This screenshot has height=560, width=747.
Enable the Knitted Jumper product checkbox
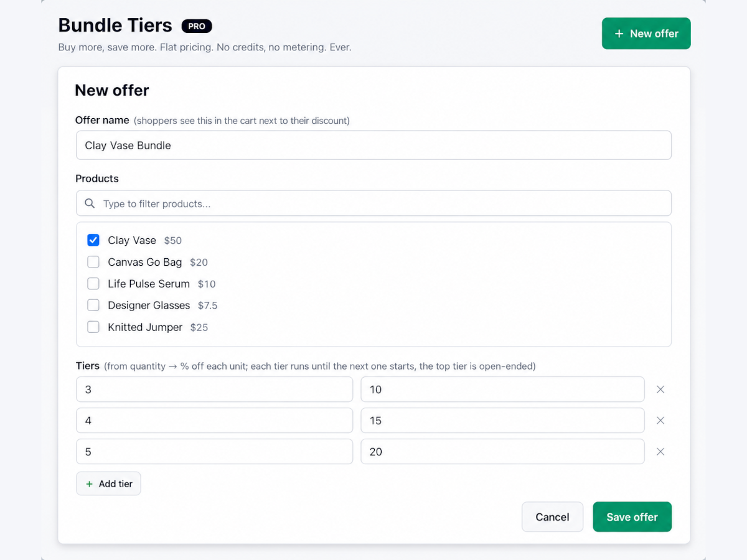(93, 327)
